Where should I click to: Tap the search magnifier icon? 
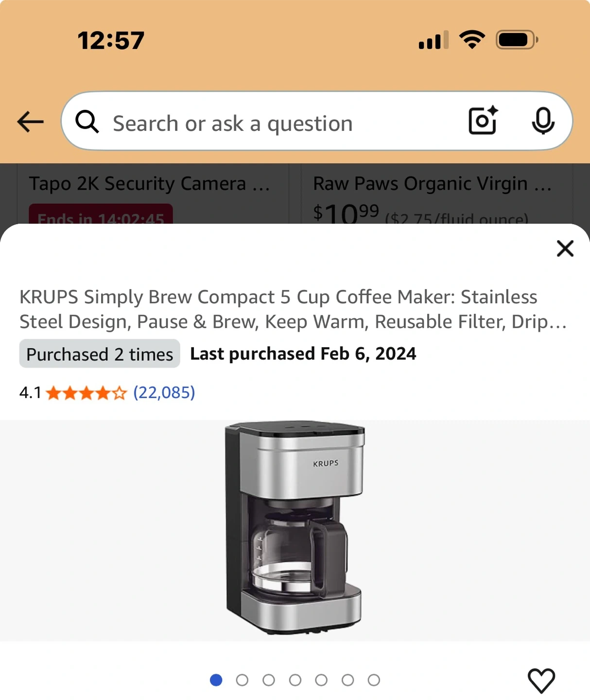[x=87, y=122]
